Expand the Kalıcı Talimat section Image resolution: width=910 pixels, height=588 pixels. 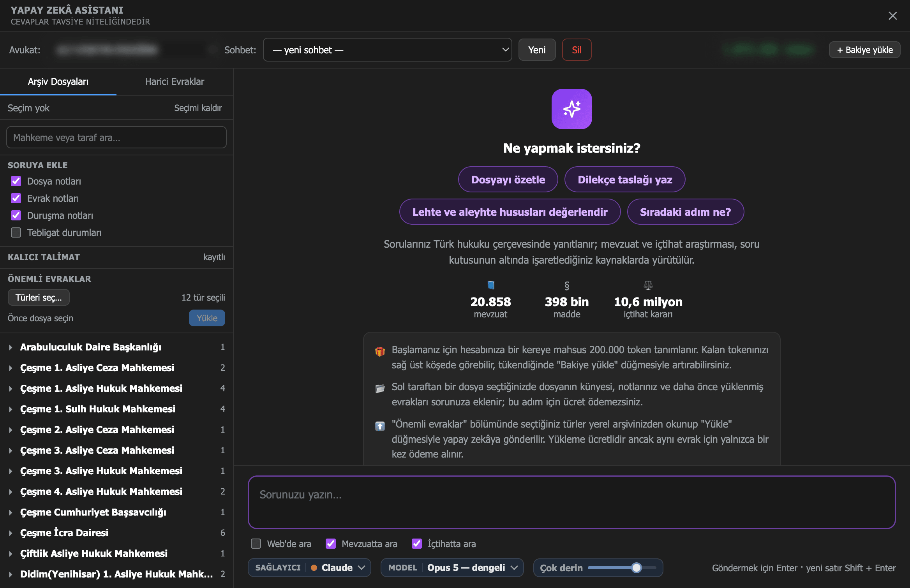click(x=116, y=257)
